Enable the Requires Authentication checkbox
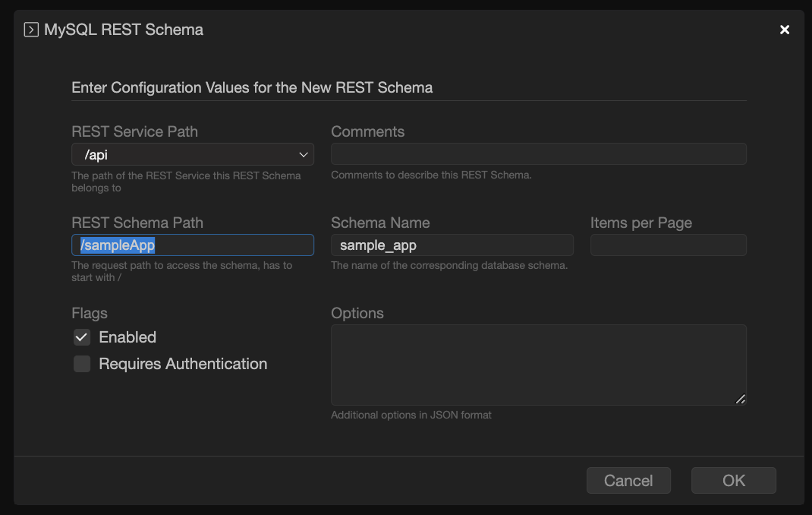 click(x=82, y=365)
